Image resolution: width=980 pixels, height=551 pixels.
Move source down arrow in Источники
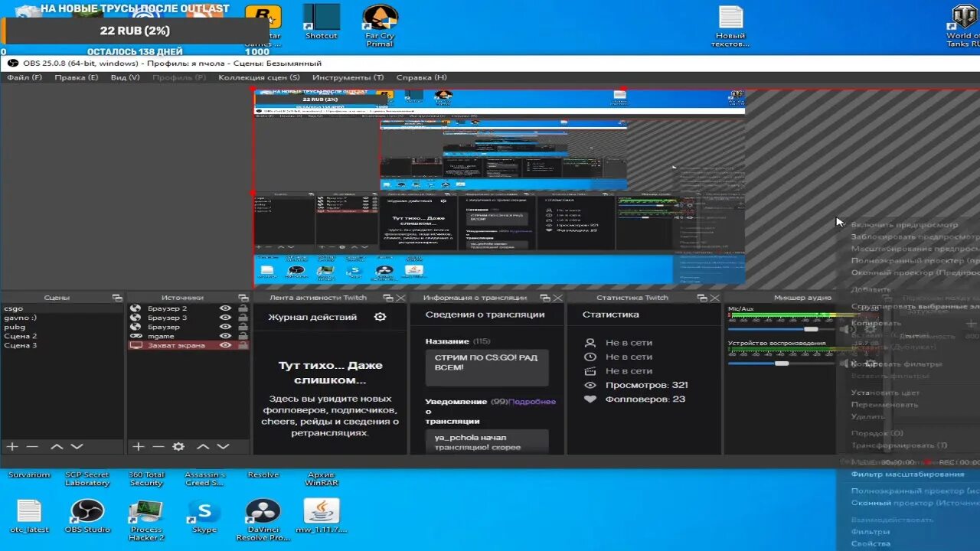click(x=223, y=446)
